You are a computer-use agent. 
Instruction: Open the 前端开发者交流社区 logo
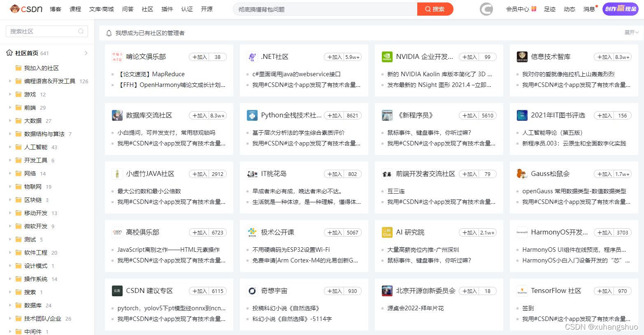[387, 174]
